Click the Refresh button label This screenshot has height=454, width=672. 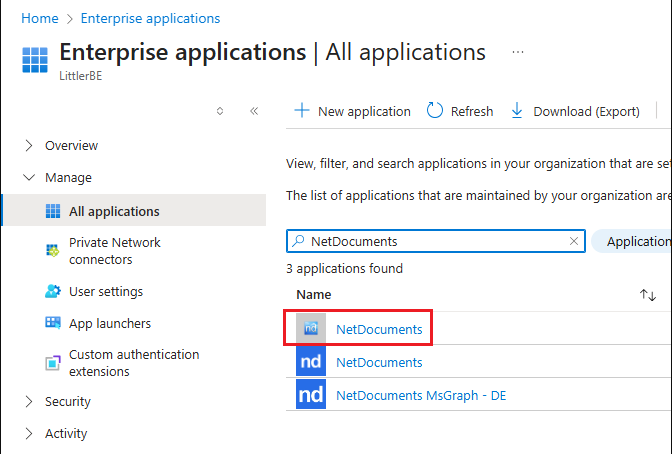tap(472, 111)
